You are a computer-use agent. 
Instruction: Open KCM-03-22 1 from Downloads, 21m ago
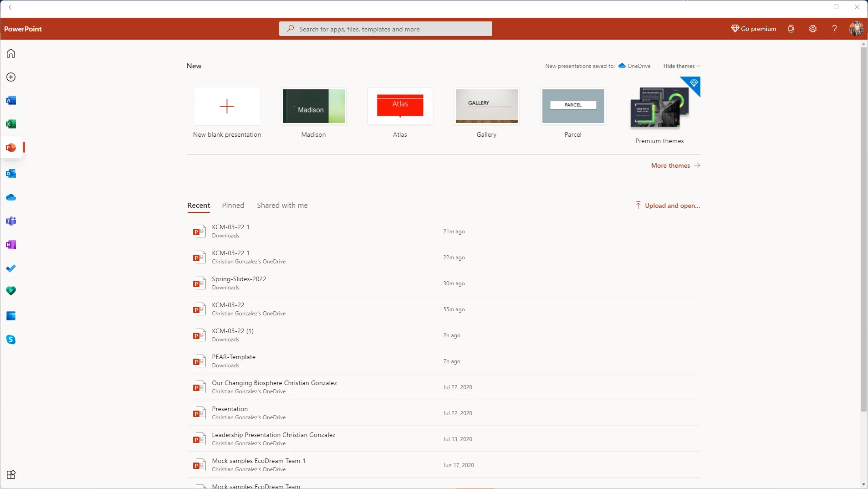[x=443, y=231]
